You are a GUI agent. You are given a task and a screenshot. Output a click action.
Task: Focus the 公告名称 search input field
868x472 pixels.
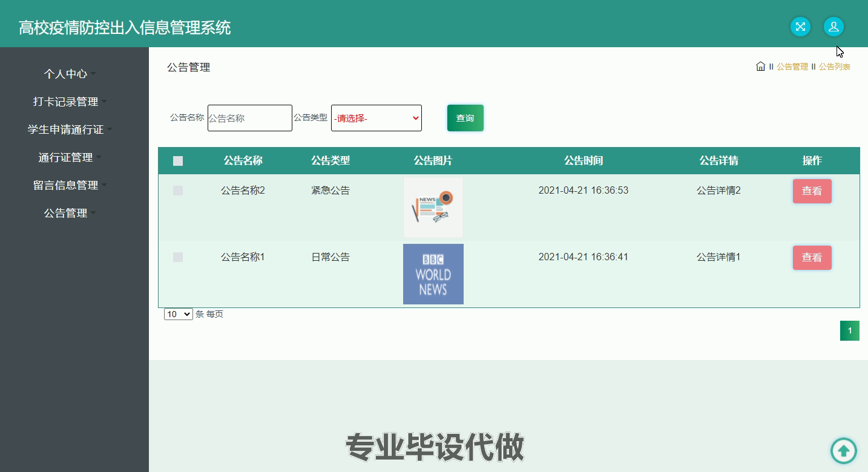(250, 118)
